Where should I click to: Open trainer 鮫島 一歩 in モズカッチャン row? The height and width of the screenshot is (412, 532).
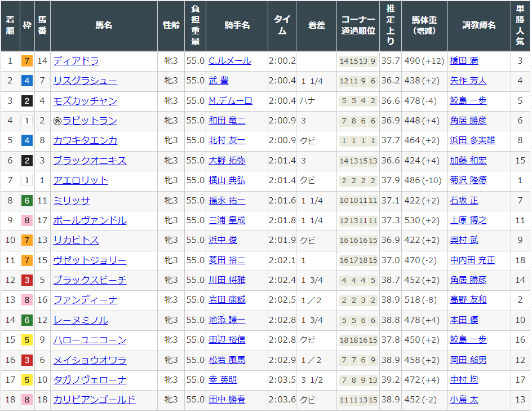point(468,100)
